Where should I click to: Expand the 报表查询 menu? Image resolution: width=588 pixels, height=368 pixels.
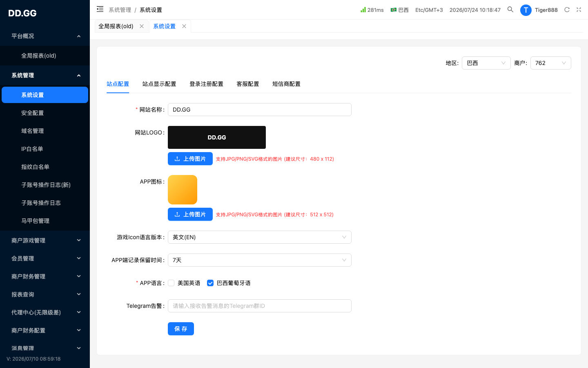coord(45,294)
